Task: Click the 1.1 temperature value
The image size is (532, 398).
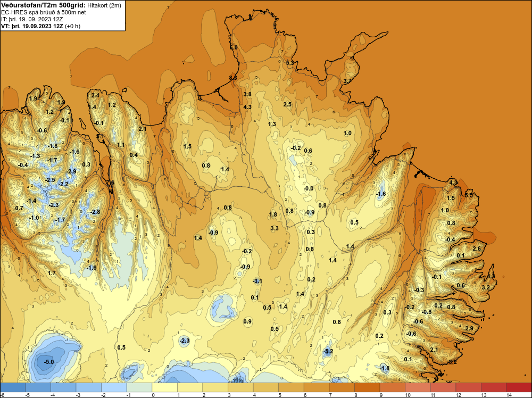Action: click(x=121, y=145)
